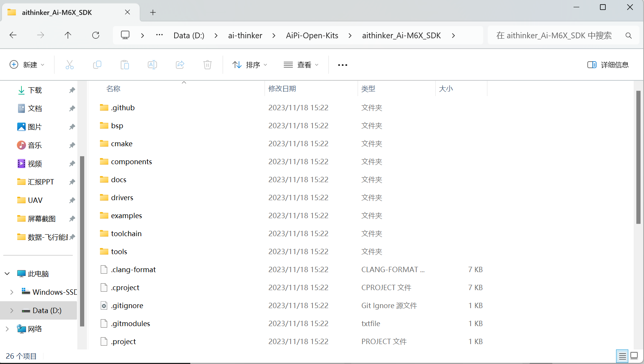Go back to the previous folder

coord(13,35)
